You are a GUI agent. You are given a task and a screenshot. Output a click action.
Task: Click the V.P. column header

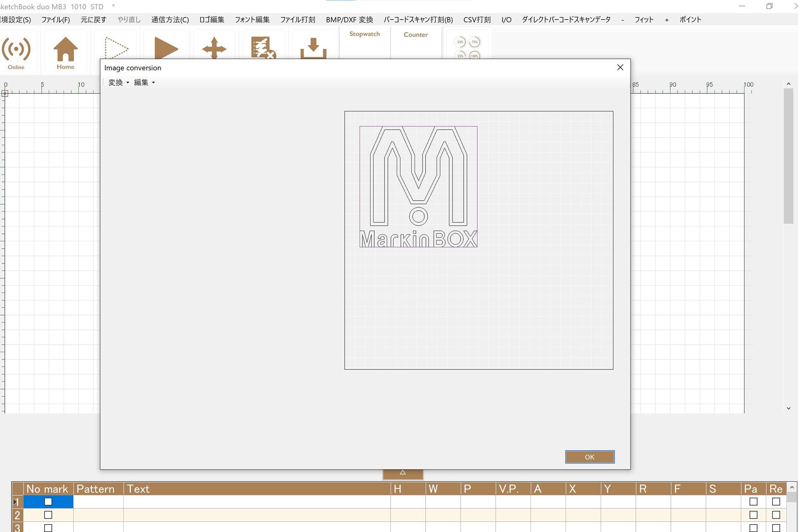point(513,489)
